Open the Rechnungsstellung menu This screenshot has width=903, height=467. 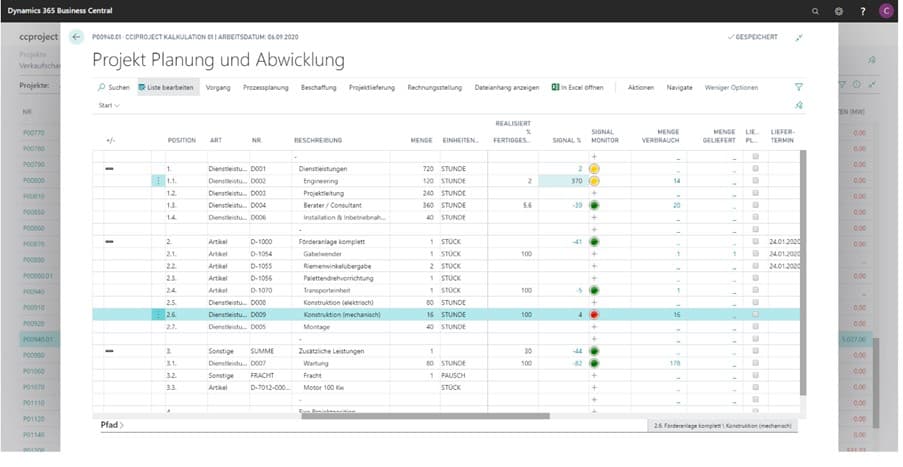coord(435,88)
